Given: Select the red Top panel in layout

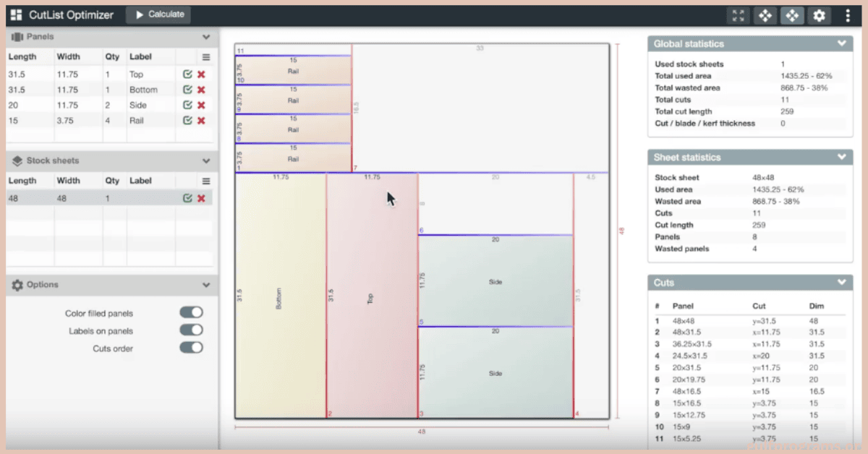Looking at the screenshot, I should coord(371,296).
